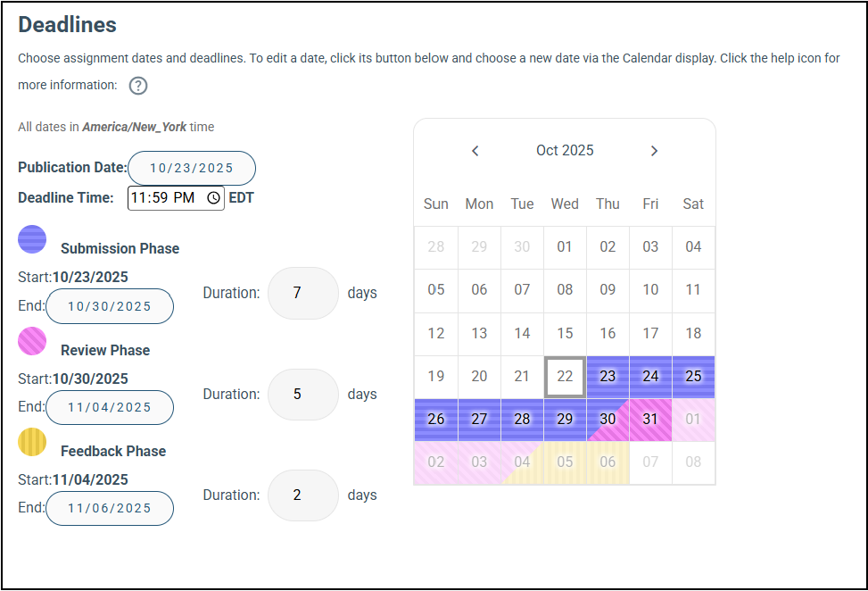
Task: Edit Review Phase end date 11/04/2025
Action: (x=110, y=407)
